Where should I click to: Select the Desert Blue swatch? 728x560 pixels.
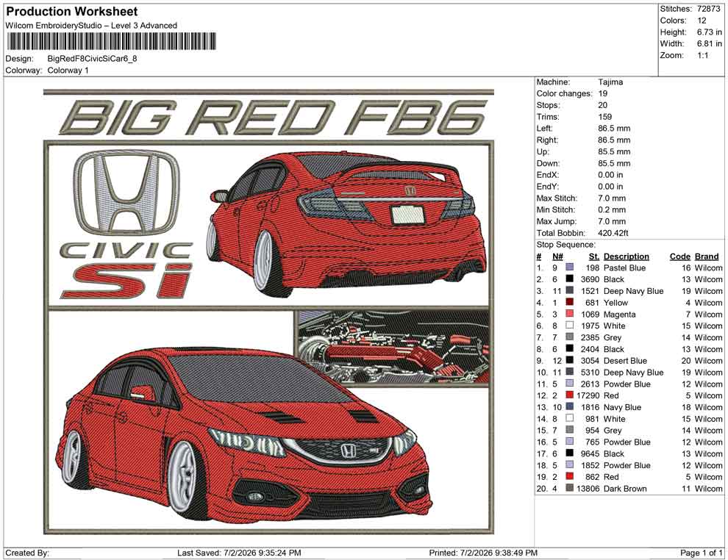[569, 361]
